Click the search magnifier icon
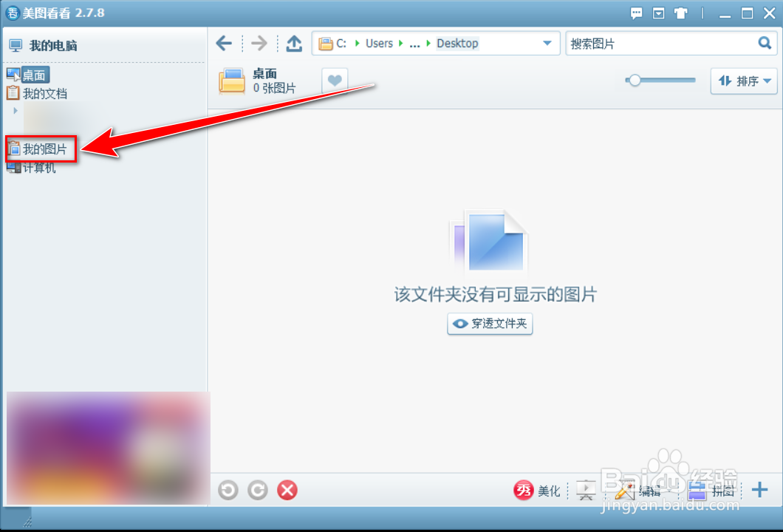The height and width of the screenshot is (532, 783). (x=765, y=43)
